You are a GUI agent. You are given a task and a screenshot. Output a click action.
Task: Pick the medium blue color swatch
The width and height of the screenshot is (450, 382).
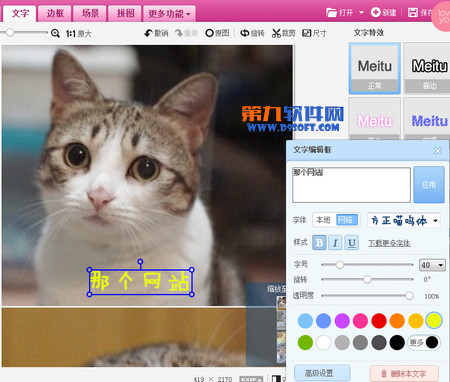(323, 321)
